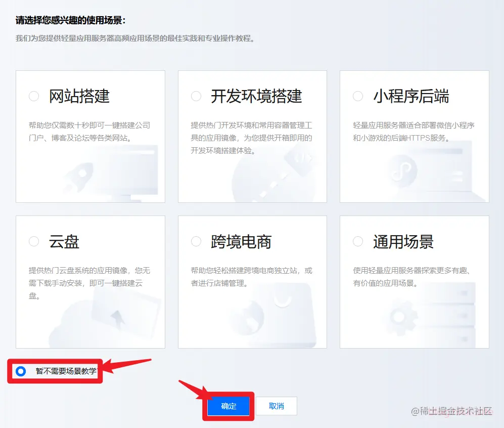Image resolution: width=504 pixels, height=428 pixels.
Task: Click the rocket illustration in 网站搭建 card
Action: point(79,177)
